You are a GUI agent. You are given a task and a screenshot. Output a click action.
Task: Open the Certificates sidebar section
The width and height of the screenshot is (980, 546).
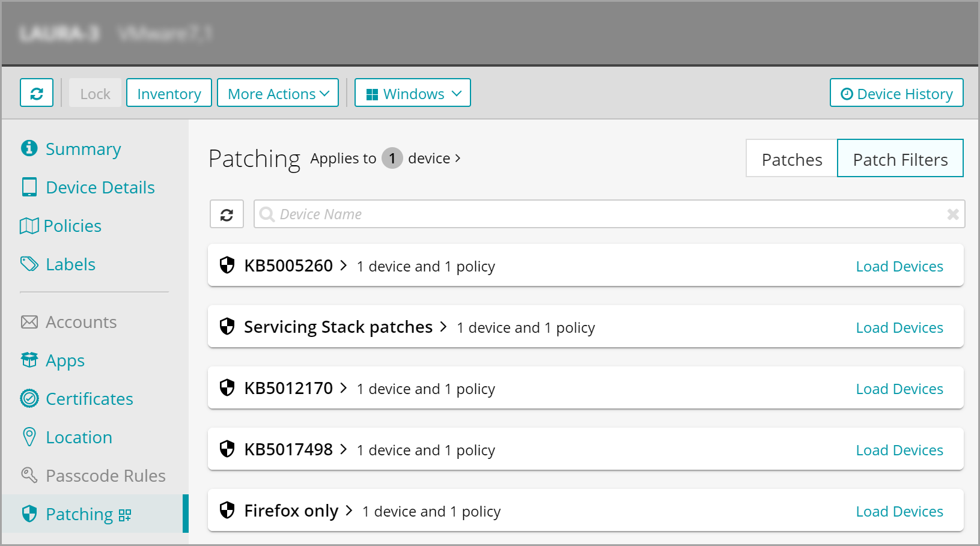coord(89,399)
